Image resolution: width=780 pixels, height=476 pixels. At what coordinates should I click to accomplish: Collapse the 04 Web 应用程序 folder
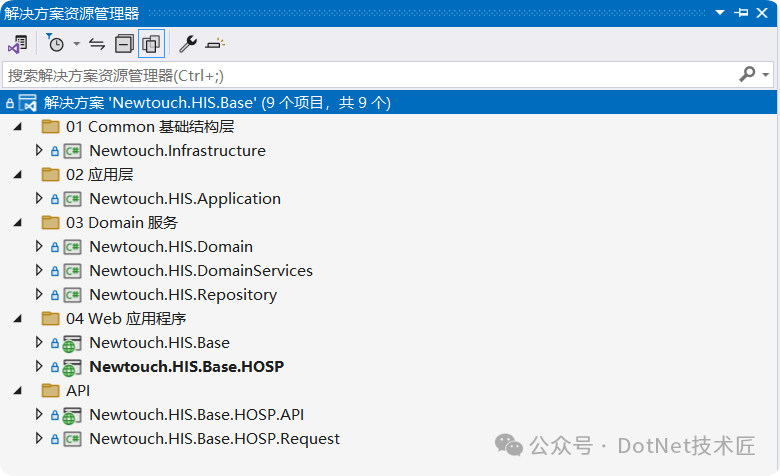click(18, 319)
